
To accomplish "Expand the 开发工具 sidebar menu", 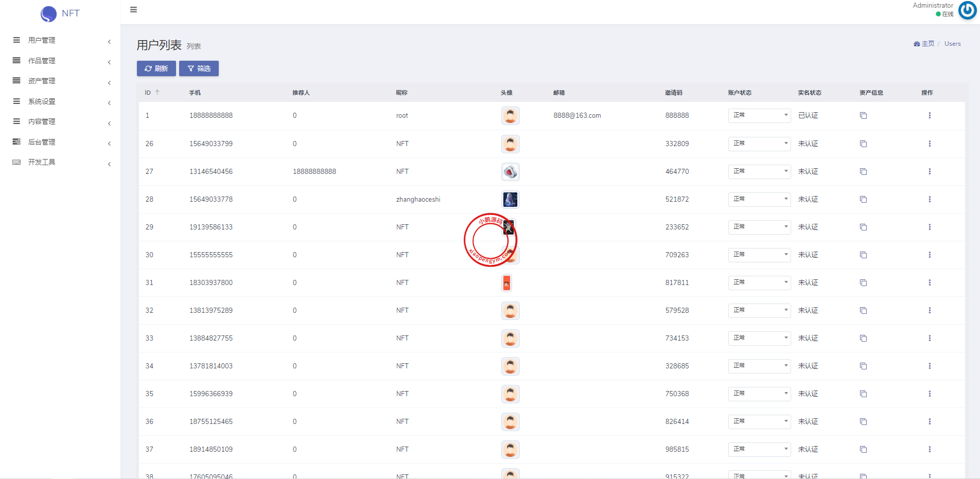I will [x=61, y=162].
